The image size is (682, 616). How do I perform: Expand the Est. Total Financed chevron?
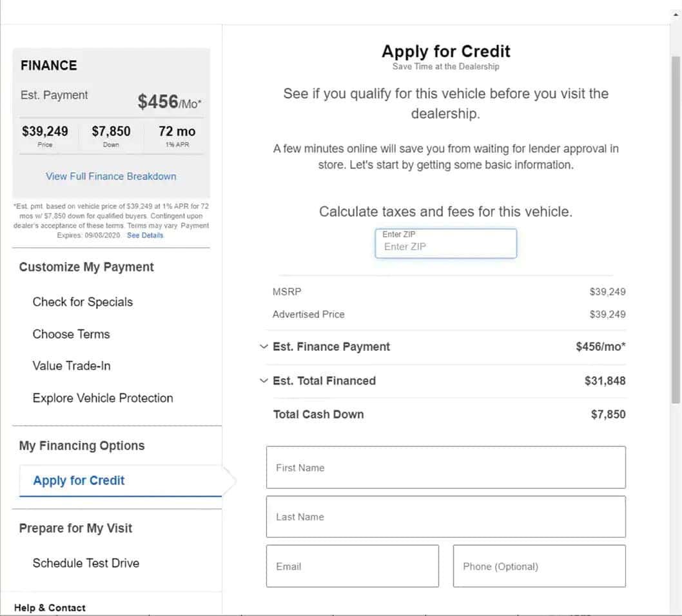[x=264, y=381]
